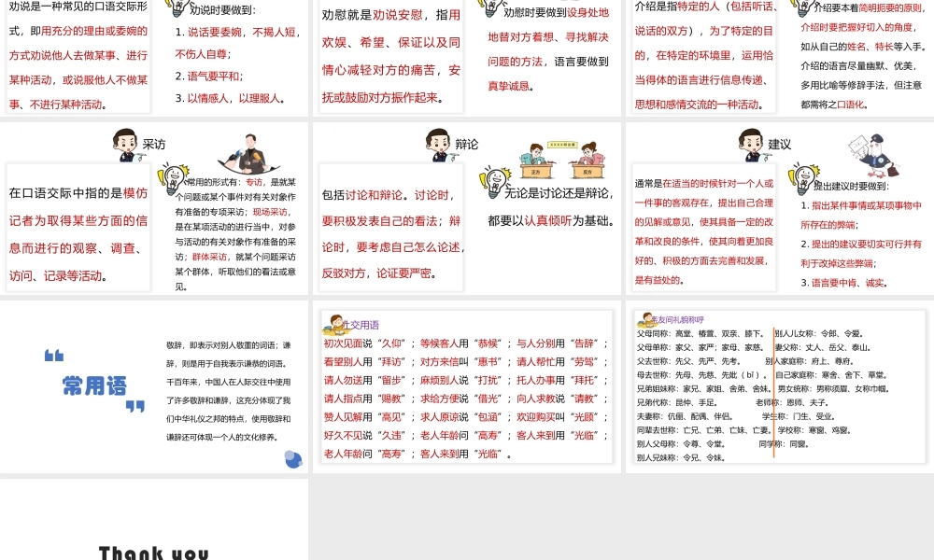Click the lightbulb character in the 辩论 slide

coord(495,182)
